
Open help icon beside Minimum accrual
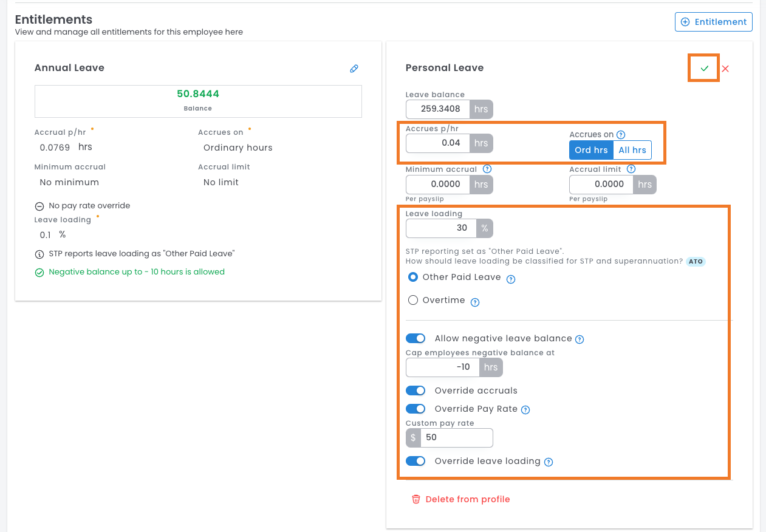pyautogui.click(x=487, y=169)
